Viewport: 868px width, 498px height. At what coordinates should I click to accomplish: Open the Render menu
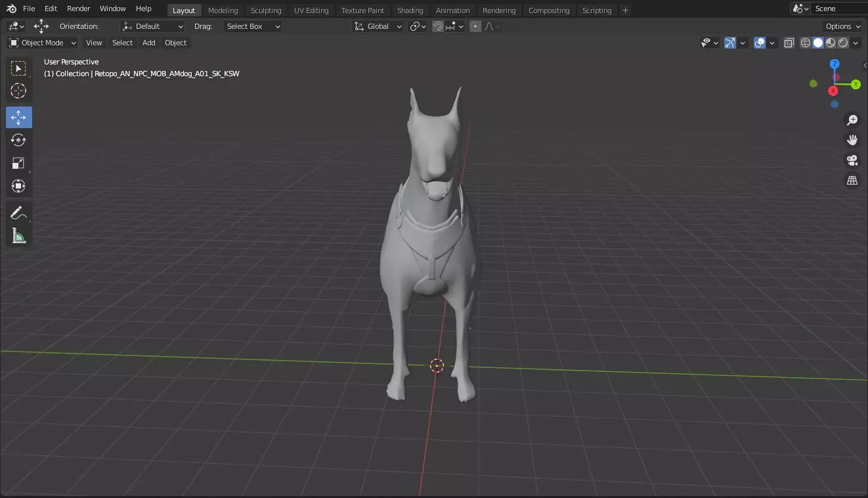79,9
